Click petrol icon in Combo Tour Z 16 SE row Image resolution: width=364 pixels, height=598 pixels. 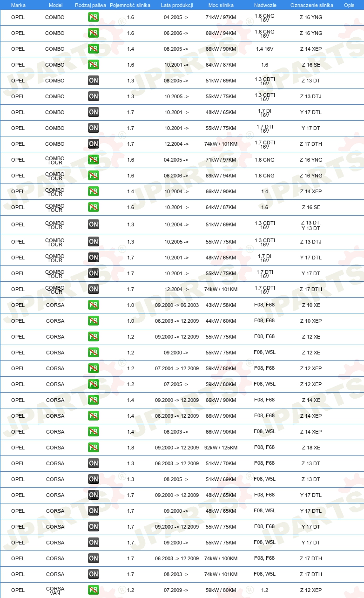click(94, 207)
